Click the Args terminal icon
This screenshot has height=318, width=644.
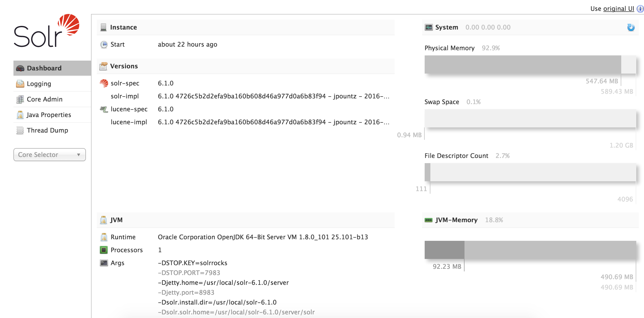(x=104, y=263)
